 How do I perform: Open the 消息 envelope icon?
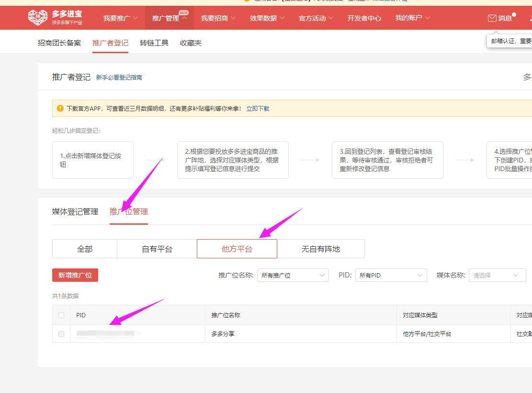pos(492,18)
